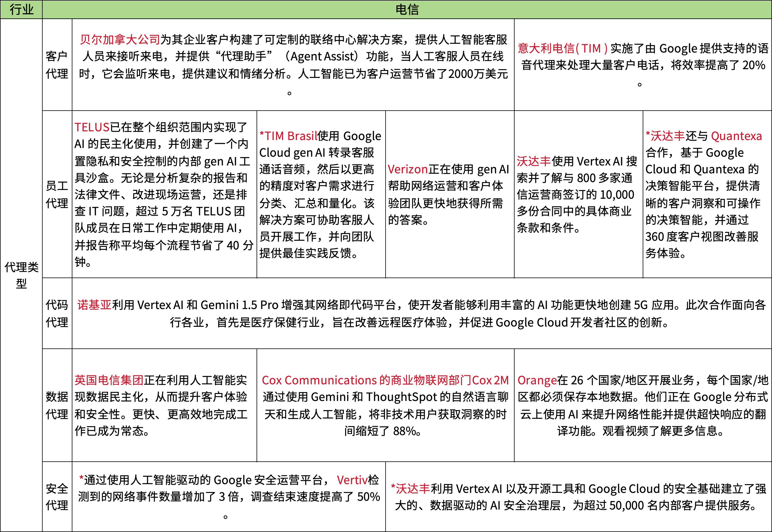Click the red Quantexa partner name
The height and width of the screenshot is (532, 772).
pos(736,136)
